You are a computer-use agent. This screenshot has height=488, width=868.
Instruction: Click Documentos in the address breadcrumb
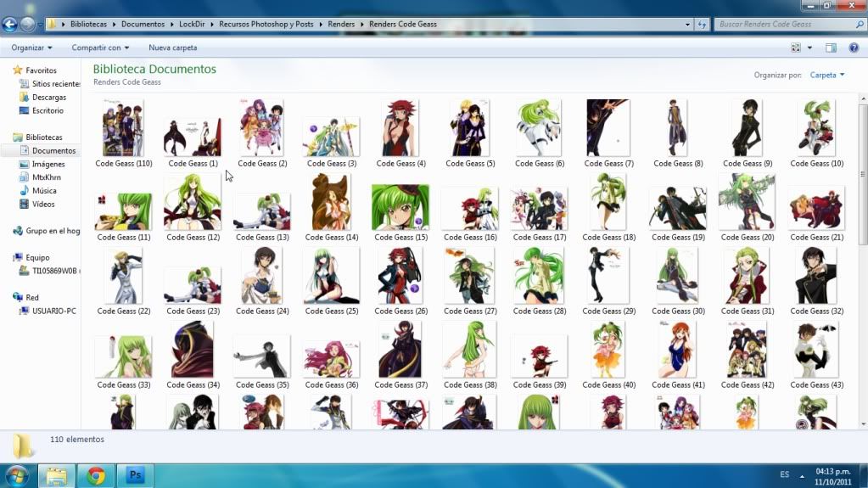[x=143, y=25]
